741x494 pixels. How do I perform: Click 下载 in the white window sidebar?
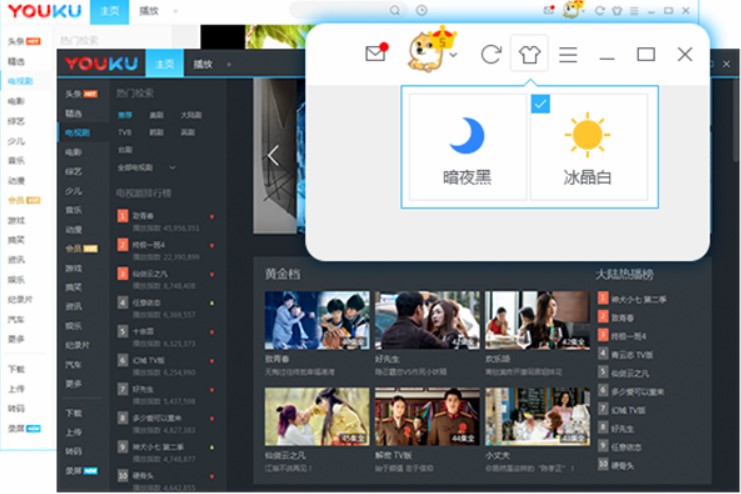click(16, 369)
